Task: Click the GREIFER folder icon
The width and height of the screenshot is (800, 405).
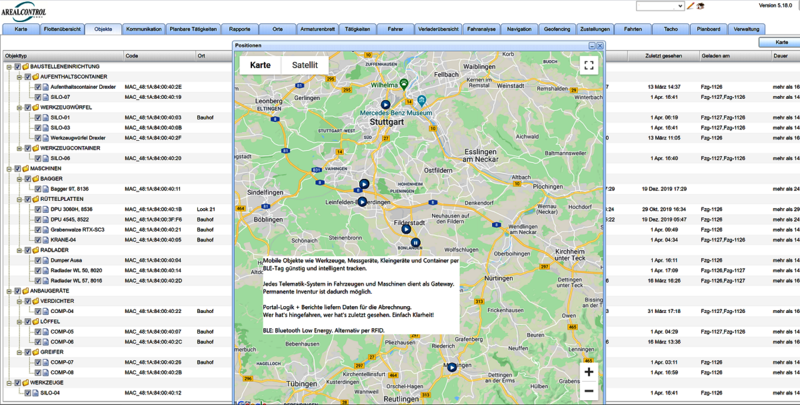Action: [36, 352]
